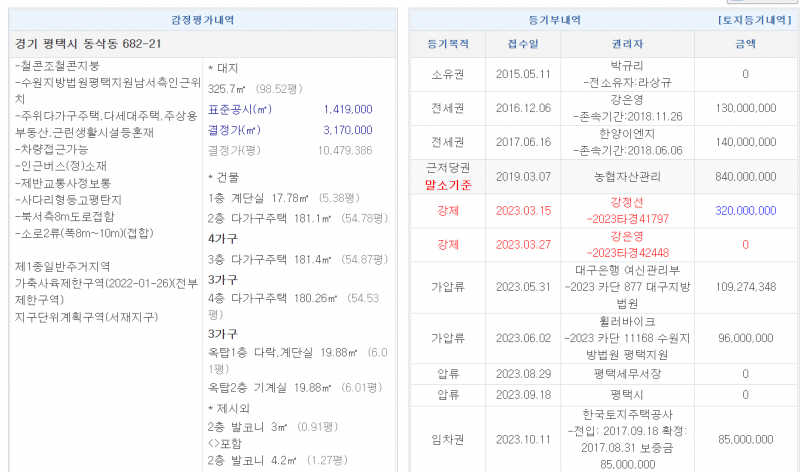Select the 등기목적 column header
The width and height of the screenshot is (800, 472).
(x=446, y=44)
